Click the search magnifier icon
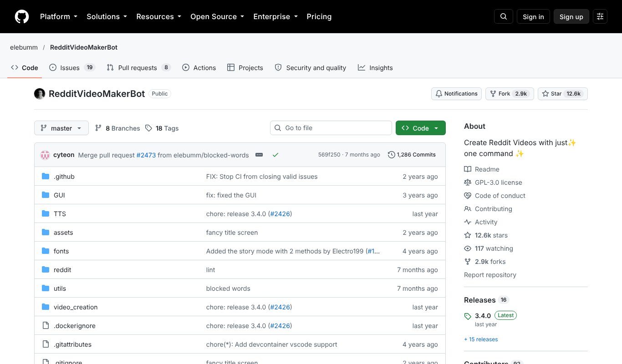This screenshot has width=622, height=364. point(504,17)
